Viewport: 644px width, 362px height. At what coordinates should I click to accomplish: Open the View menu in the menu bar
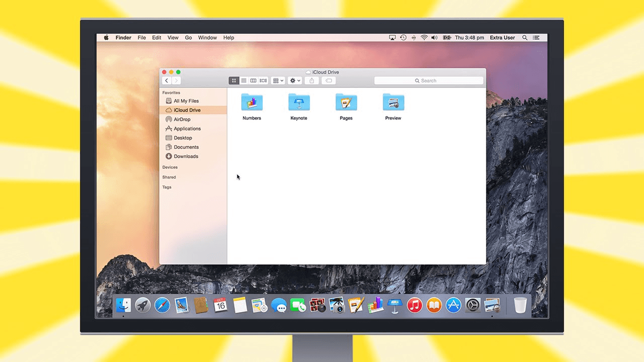coord(172,38)
